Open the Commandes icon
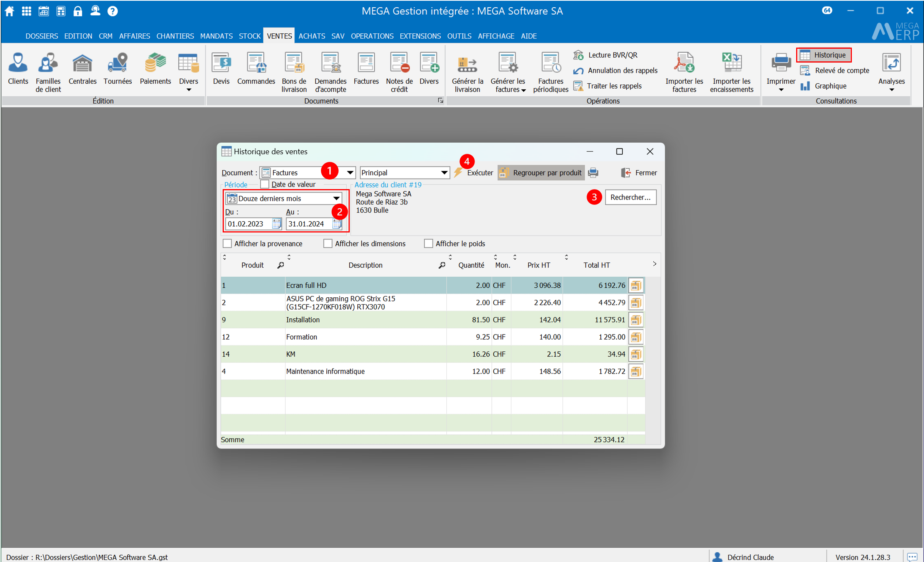Image resolution: width=924 pixels, height=562 pixels. click(x=256, y=69)
